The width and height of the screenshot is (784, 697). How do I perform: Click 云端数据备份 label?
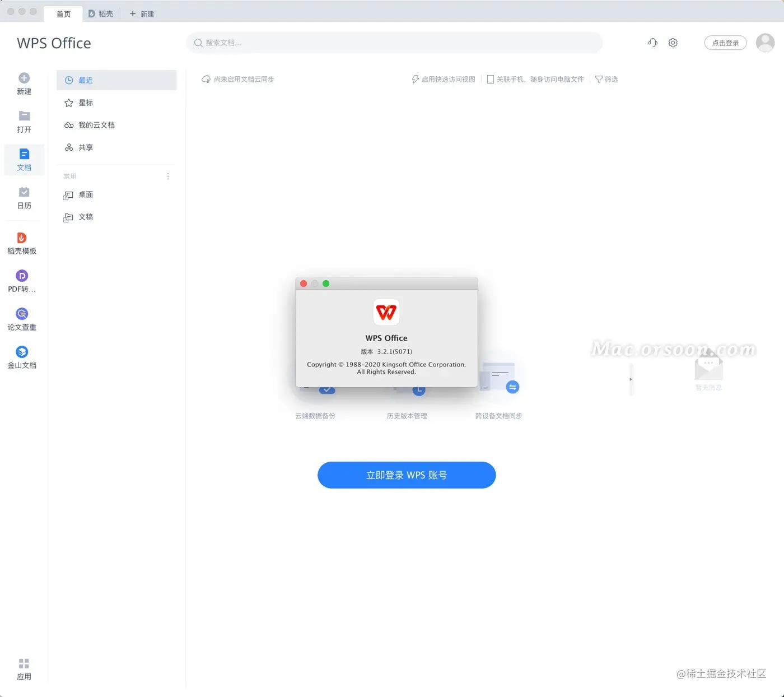(315, 416)
